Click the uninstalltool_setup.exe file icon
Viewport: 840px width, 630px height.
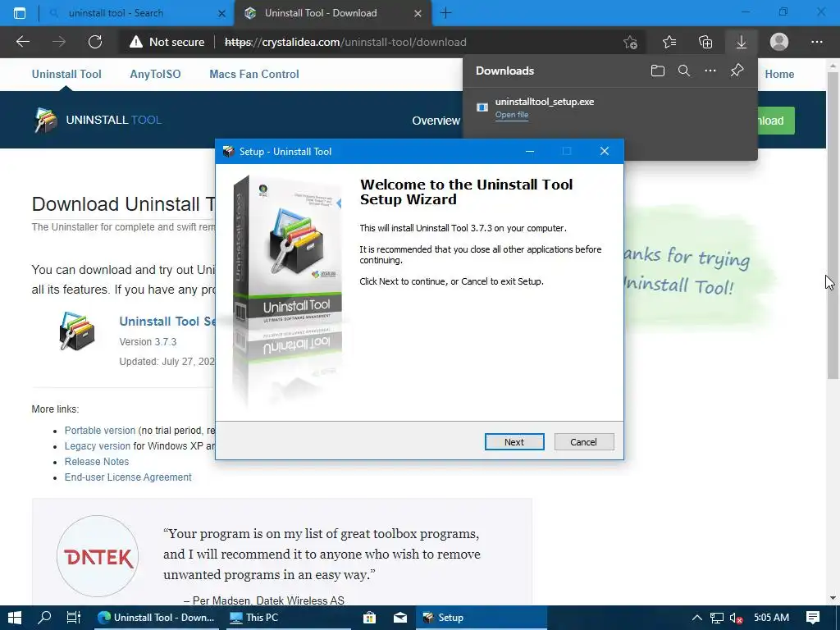482,107
